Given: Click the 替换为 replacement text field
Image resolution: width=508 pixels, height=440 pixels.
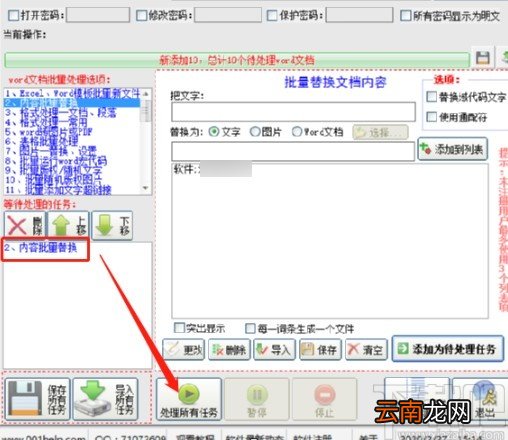Looking at the screenshot, I should pyautogui.click(x=293, y=152).
